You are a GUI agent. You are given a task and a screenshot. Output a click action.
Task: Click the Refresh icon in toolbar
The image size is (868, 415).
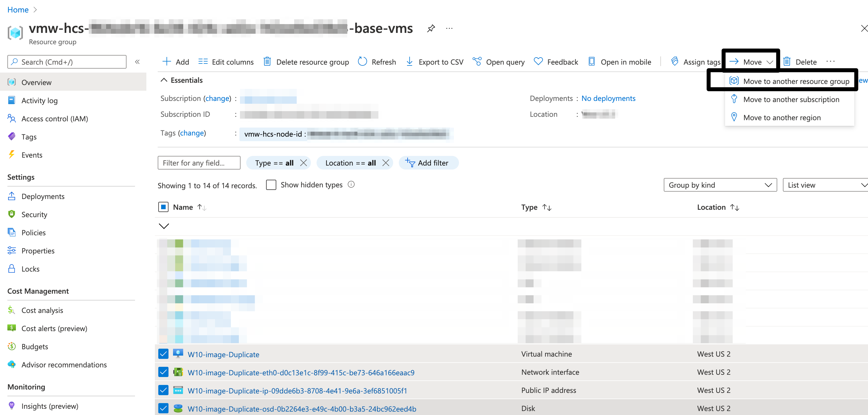[362, 62]
